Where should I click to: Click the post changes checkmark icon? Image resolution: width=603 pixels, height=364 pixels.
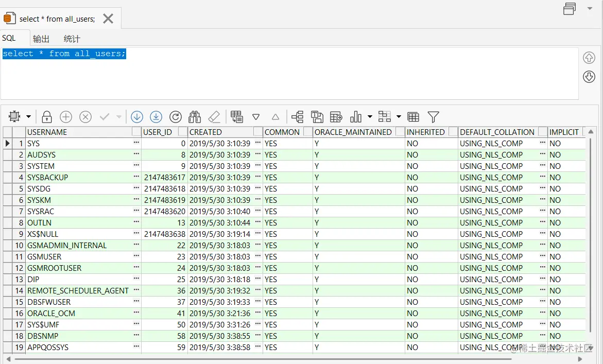click(105, 116)
